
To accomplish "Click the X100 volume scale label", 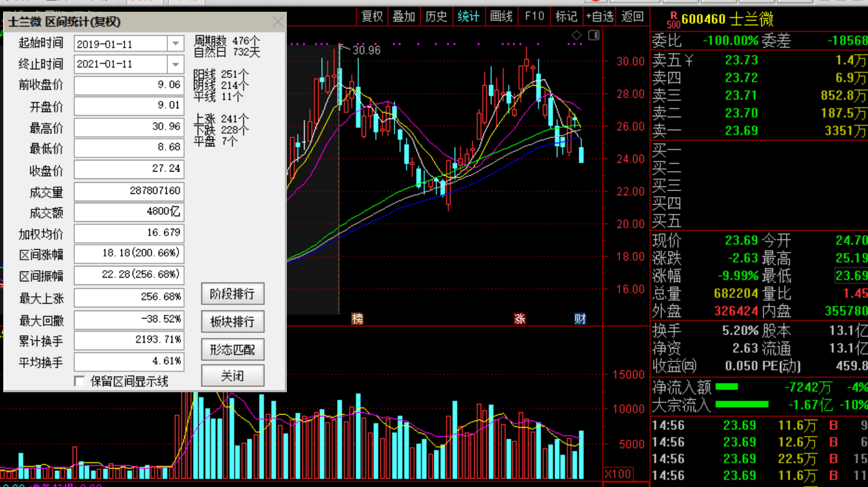I will pos(618,474).
